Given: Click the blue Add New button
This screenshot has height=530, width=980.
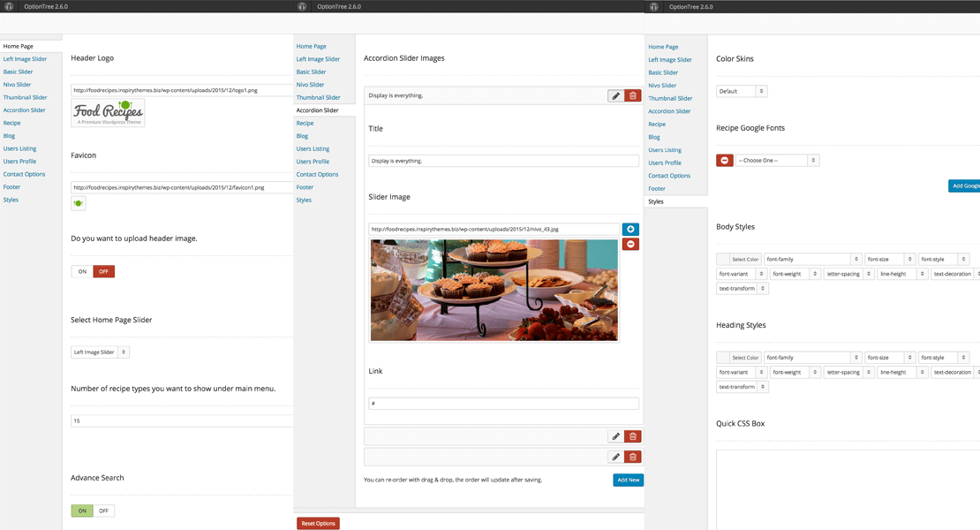Looking at the screenshot, I should (628, 480).
